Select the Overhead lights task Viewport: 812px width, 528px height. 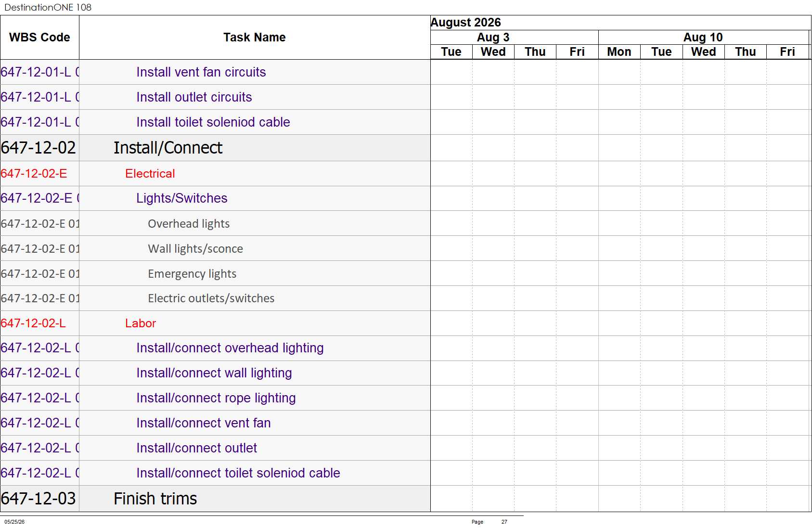coord(188,224)
